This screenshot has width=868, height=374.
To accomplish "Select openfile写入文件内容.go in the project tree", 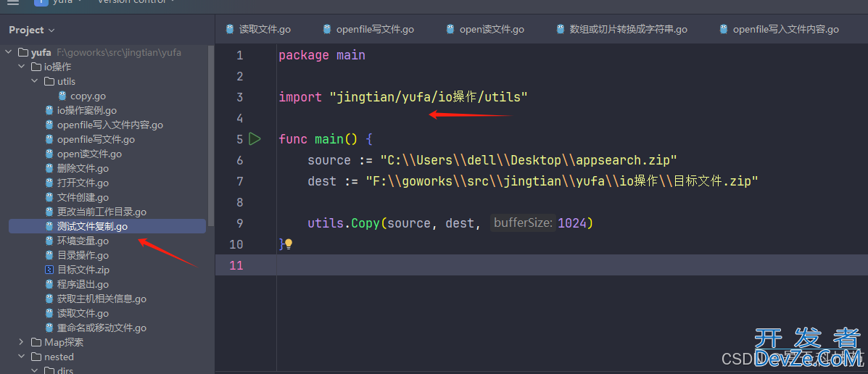I will pos(110,125).
